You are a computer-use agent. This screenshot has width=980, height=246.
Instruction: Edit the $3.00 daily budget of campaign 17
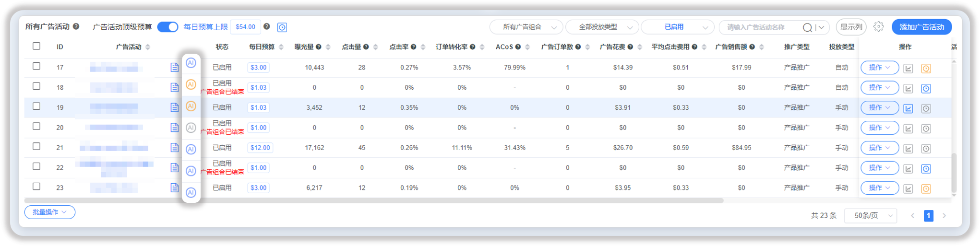point(258,68)
